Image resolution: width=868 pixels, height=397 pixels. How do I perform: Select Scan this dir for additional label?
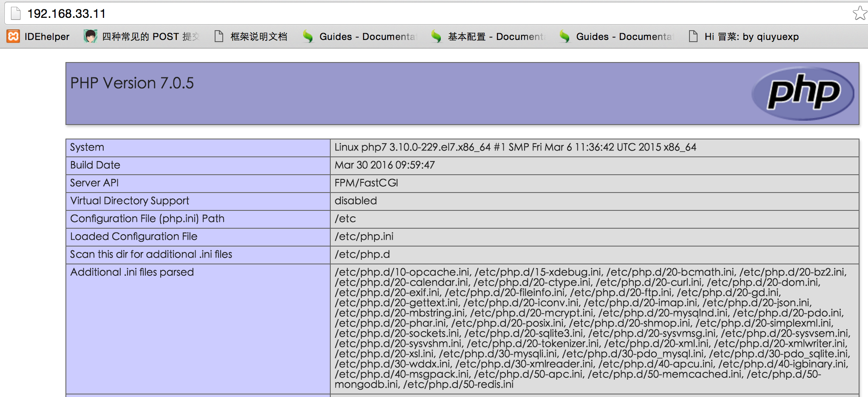151,255
